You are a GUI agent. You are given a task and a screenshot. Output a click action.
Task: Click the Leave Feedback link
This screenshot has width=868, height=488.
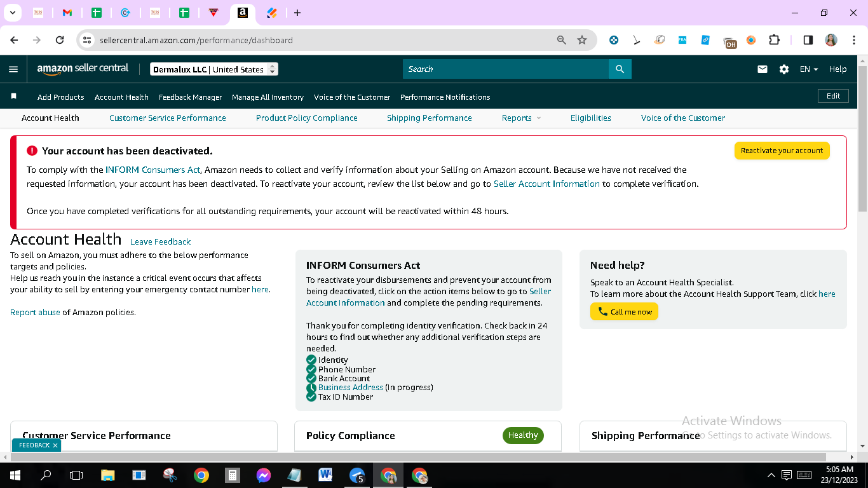161,242
